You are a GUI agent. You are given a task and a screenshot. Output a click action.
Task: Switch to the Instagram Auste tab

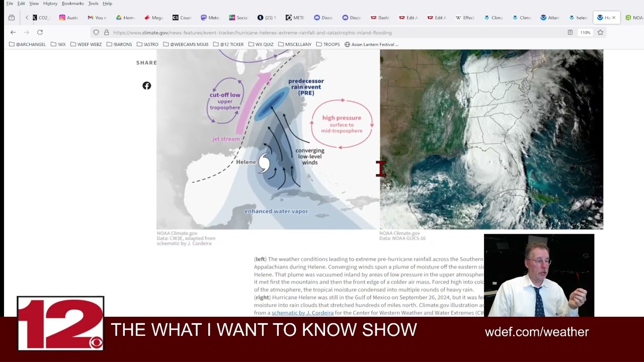point(69,18)
